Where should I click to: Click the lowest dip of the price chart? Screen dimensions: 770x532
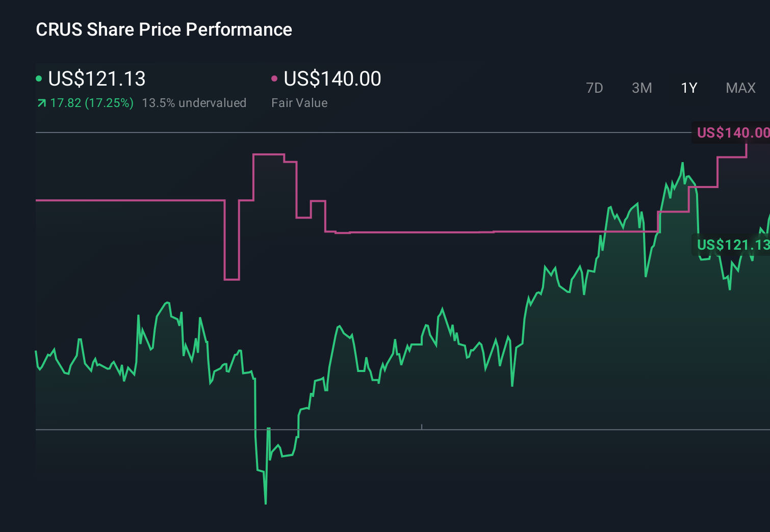266,502
